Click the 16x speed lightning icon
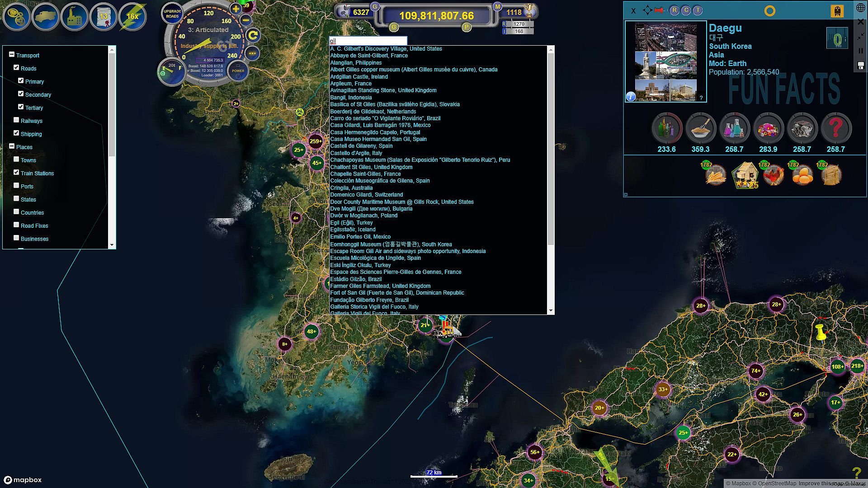Screen dimensions: 868x488 [132, 17]
